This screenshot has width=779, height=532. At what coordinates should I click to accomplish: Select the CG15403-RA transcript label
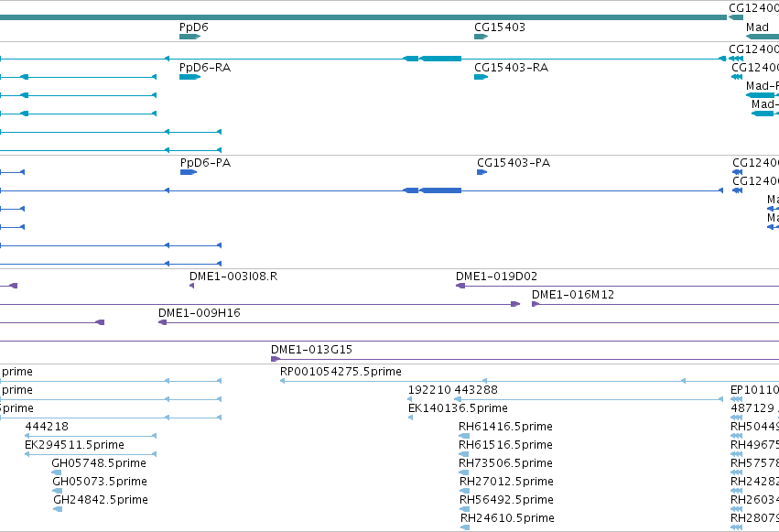(511, 68)
